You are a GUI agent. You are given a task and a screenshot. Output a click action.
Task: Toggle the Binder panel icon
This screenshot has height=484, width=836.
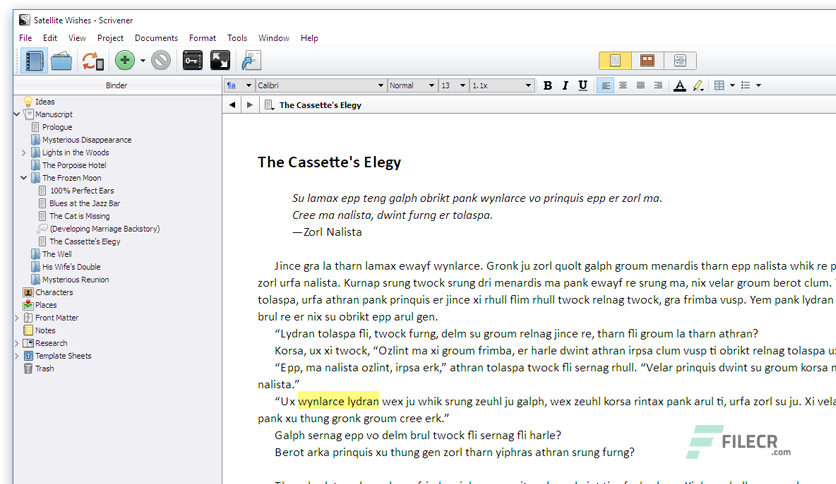tap(34, 61)
